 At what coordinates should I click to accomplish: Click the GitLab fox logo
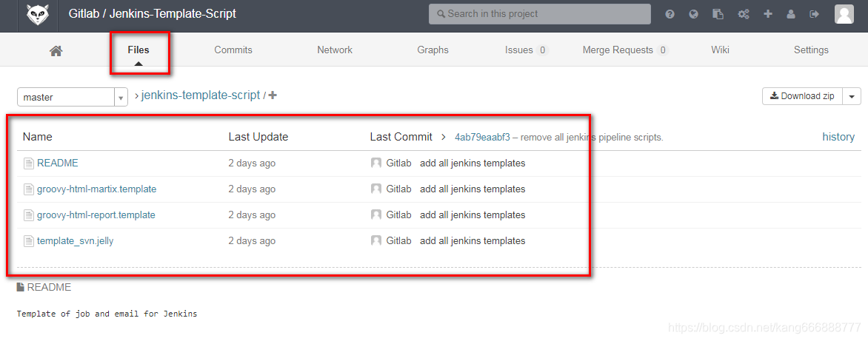coord(38,14)
